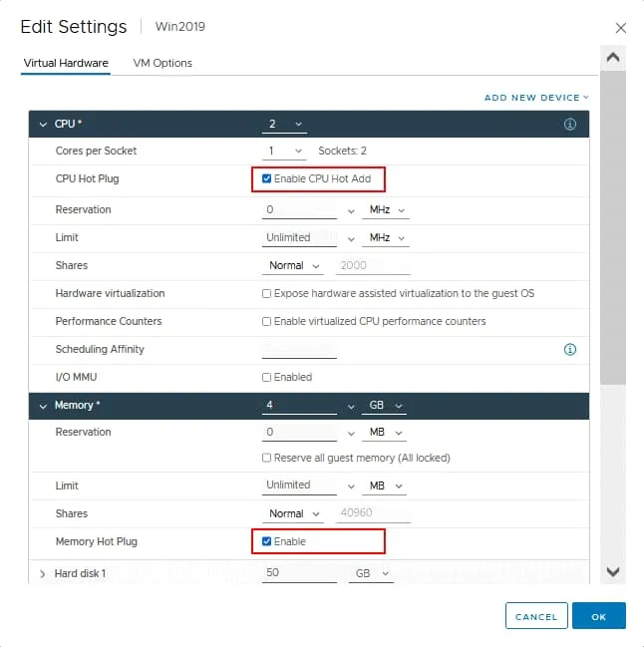The image size is (644, 647).
Task: Click the Scheduling Affinity input field
Action: (x=299, y=349)
